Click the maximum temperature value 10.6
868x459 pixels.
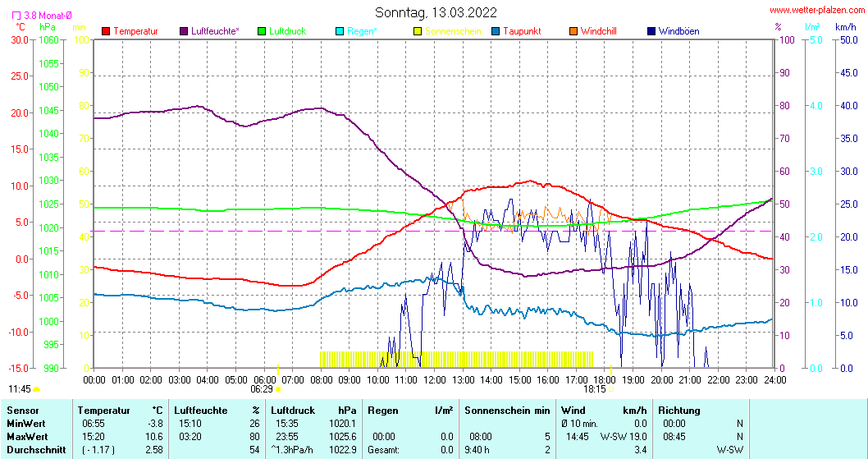click(x=154, y=437)
